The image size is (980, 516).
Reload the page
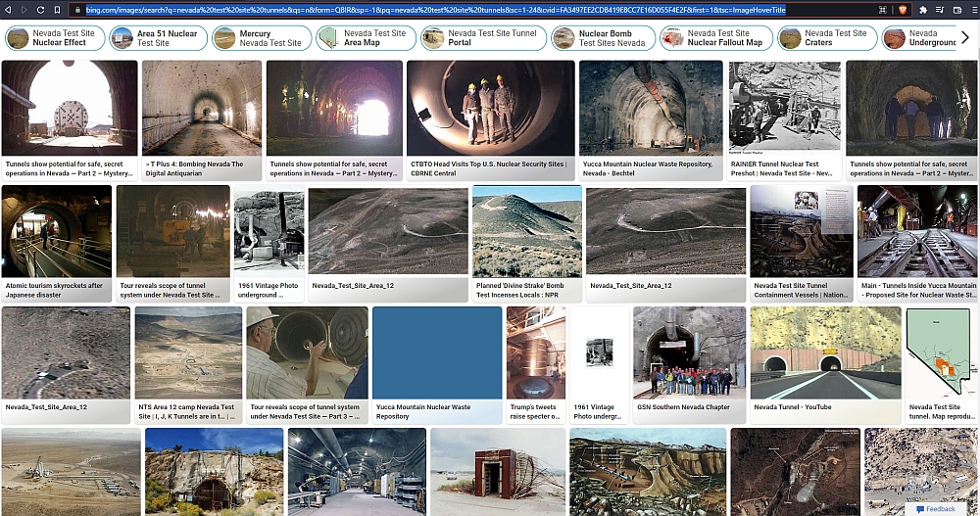[40, 10]
